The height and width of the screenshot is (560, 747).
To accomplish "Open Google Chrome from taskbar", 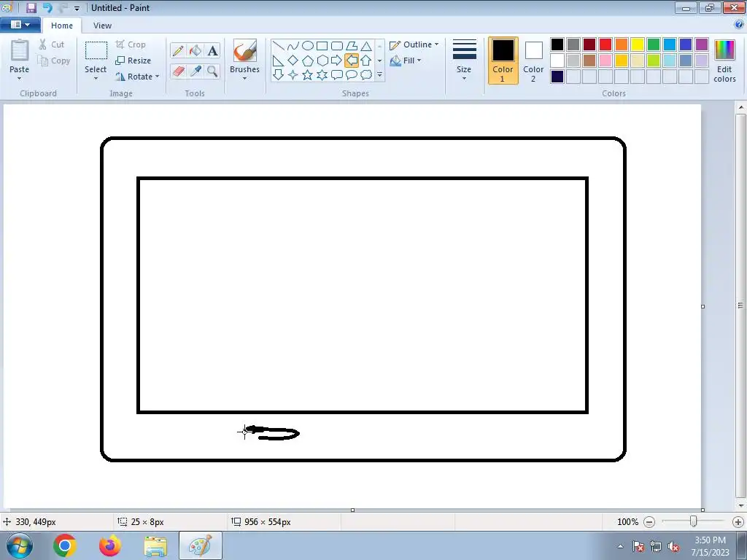I will tap(65, 545).
